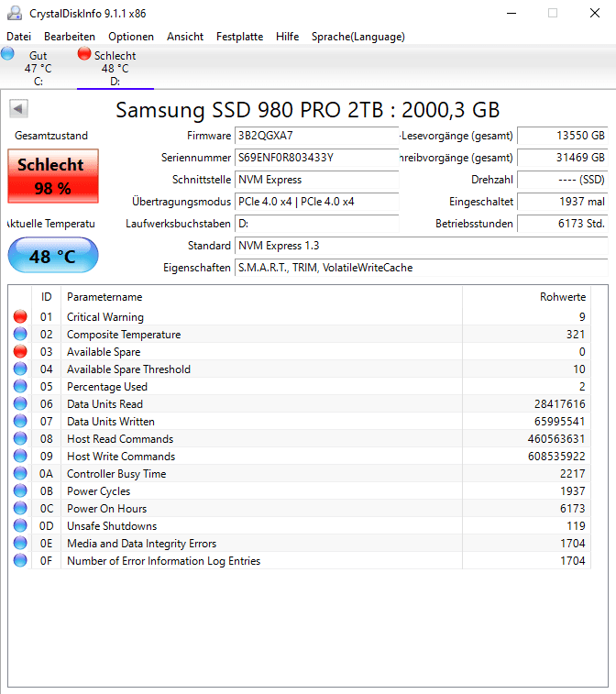Click the blue indicator for Host Read Commands

(20, 438)
